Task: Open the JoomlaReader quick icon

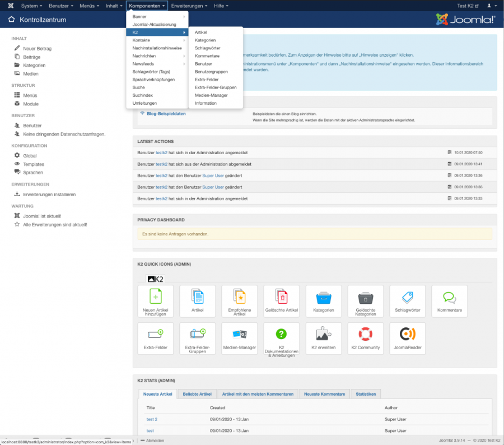Action: (x=408, y=339)
